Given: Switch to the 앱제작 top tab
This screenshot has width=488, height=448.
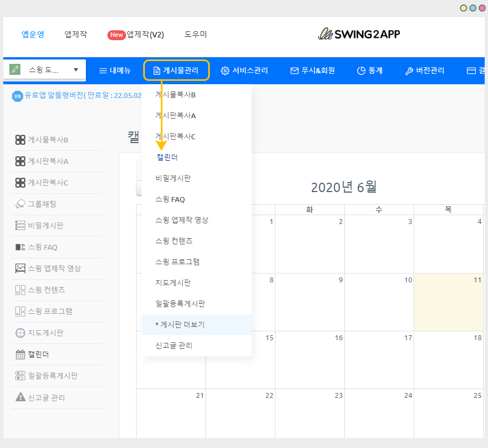Looking at the screenshot, I should 75,34.
